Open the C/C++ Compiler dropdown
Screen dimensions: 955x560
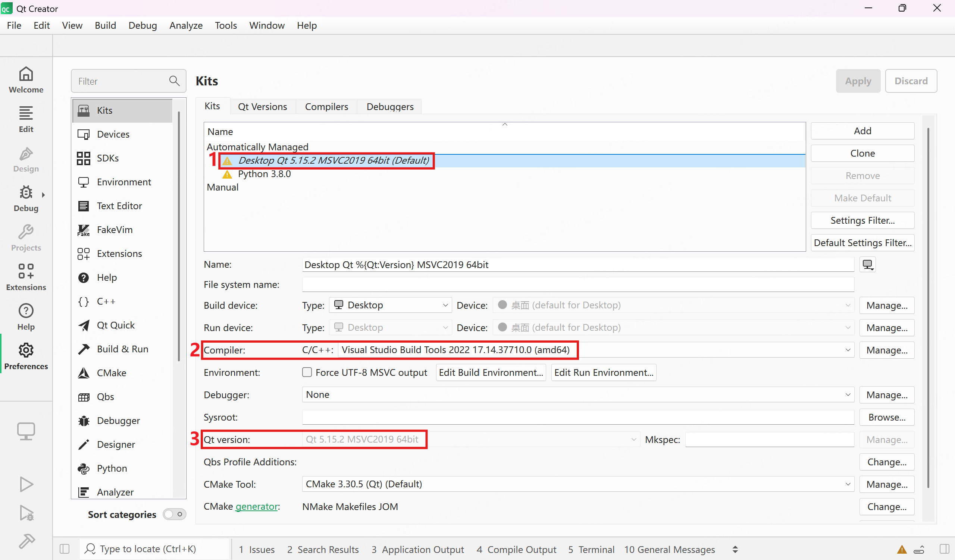596,350
